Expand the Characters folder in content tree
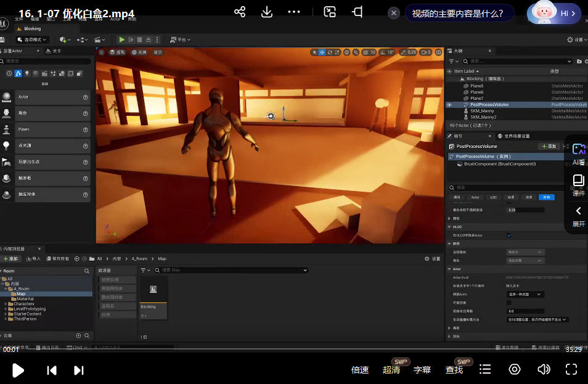Viewport: 588px width, 384px height. (6, 304)
